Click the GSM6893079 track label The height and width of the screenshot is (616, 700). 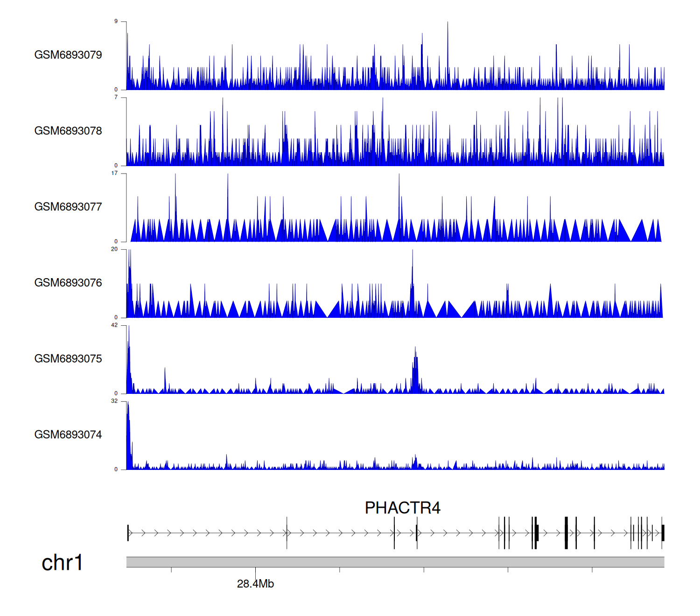68,55
